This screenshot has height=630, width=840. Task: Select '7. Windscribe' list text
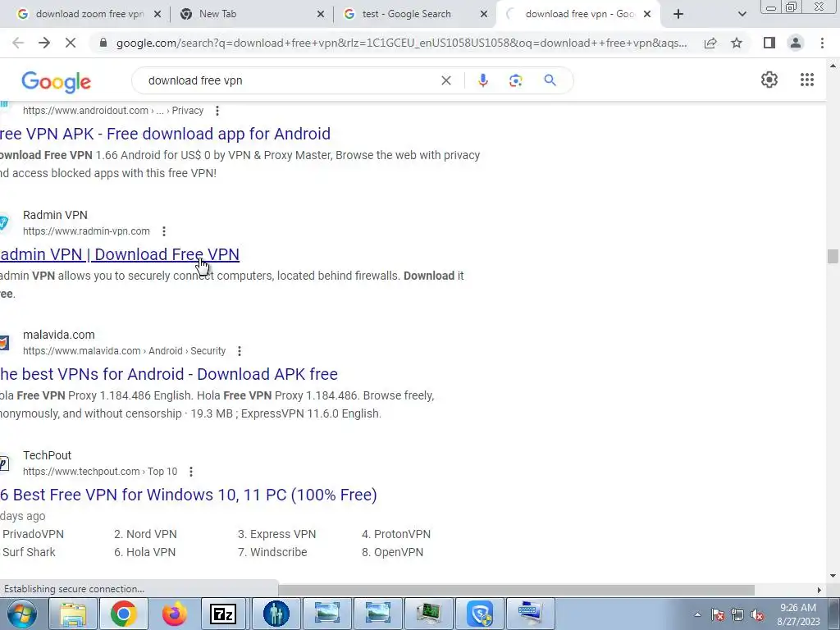pos(272,552)
